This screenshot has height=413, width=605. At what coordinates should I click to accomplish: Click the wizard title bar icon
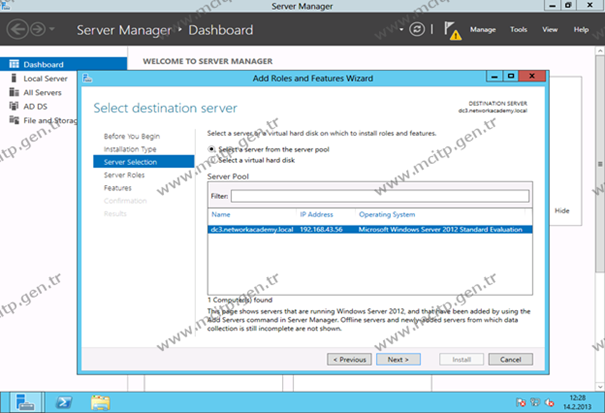pyautogui.click(x=88, y=78)
